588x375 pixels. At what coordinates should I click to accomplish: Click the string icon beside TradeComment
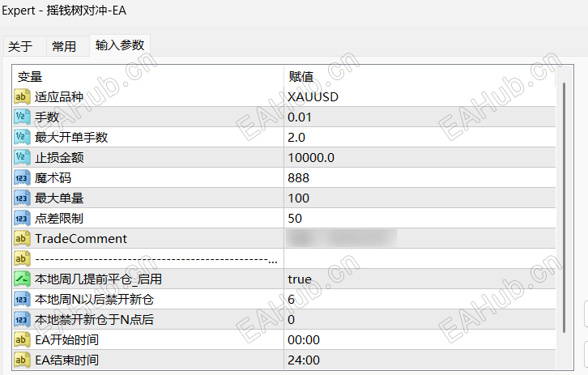pyautogui.click(x=22, y=238)
